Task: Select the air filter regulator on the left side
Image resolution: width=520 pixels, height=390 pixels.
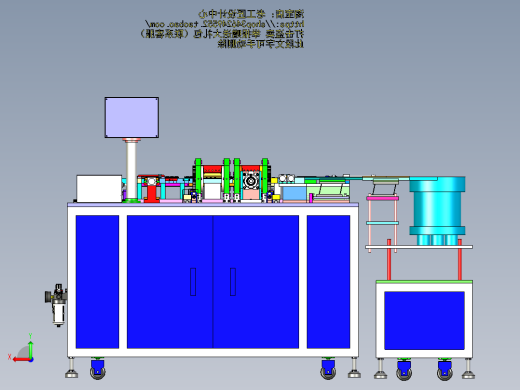Action: 56,305
